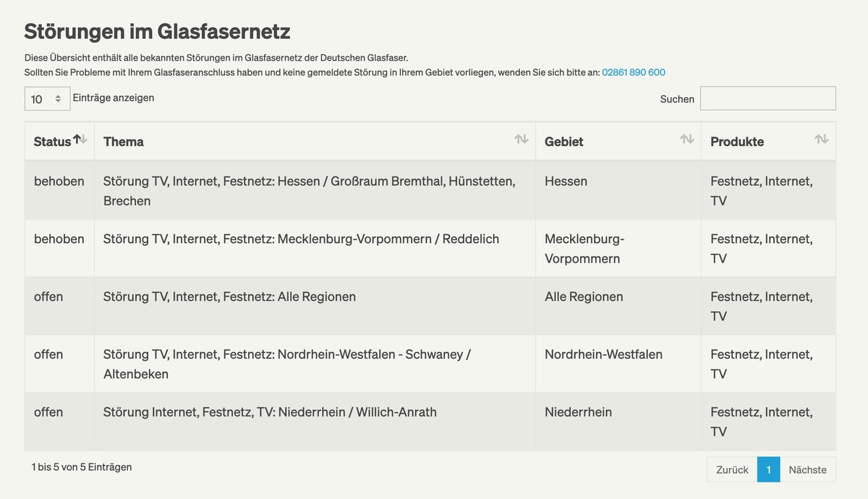Click the Produkte column header text
Screen dimensions: 868x499
737,142
